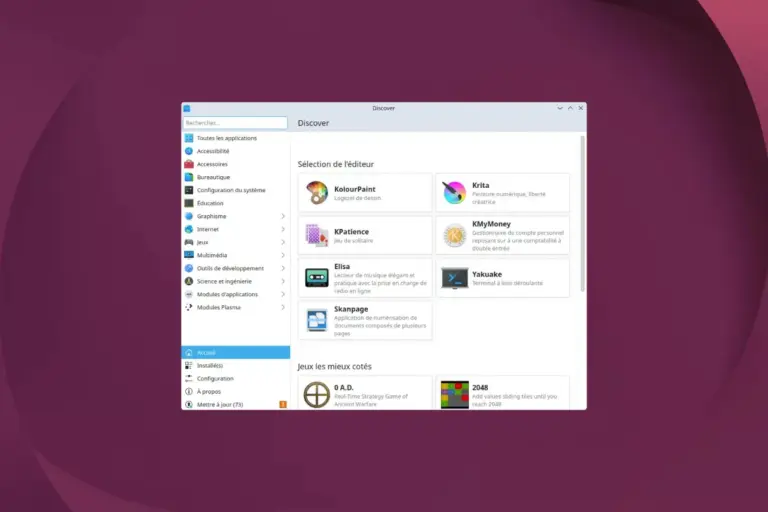Viewport: 768px width, 512px height.
Task: Click the KPatience cards icon
Action: [317, 235]
